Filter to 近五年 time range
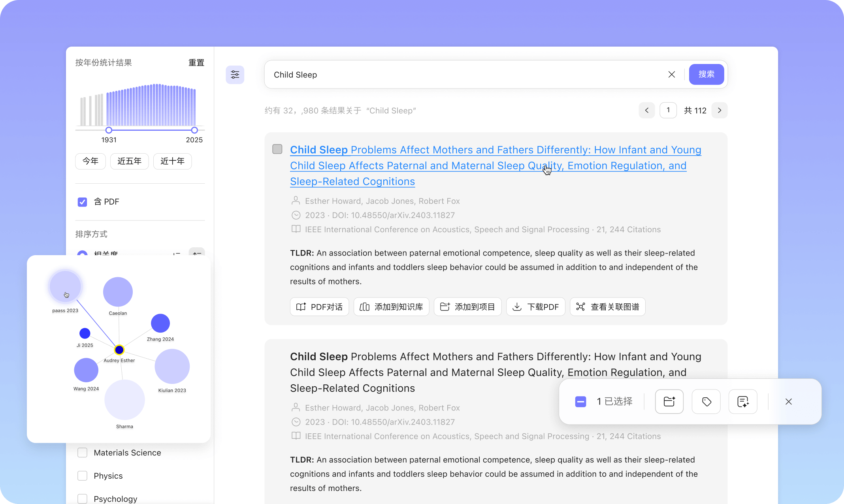Viewport: 844px width, 504px height. click(x=129, y=161)
